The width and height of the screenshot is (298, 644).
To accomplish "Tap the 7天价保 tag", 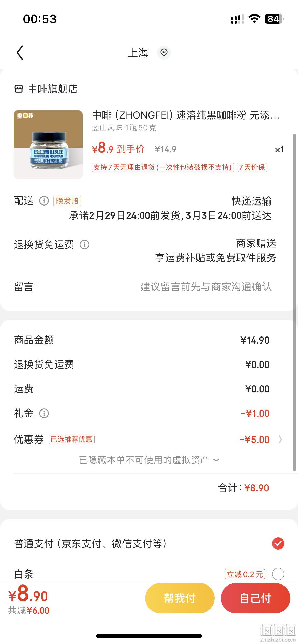I will [x=252, y=167].
